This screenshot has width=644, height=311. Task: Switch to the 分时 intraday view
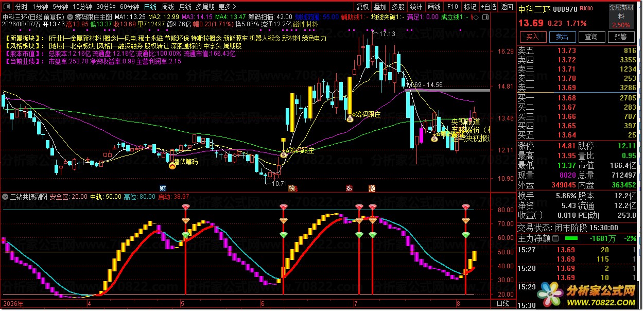(x=21, y=7)
